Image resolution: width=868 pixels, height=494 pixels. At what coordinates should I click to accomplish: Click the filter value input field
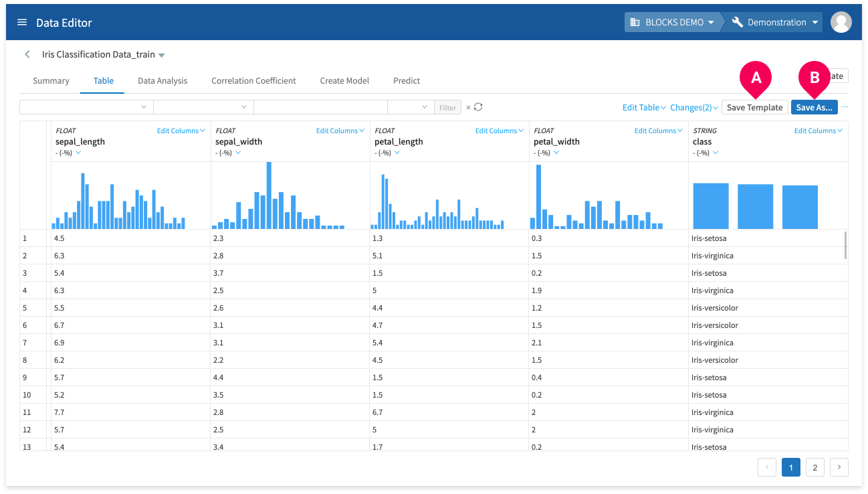[x=320, y=107]
